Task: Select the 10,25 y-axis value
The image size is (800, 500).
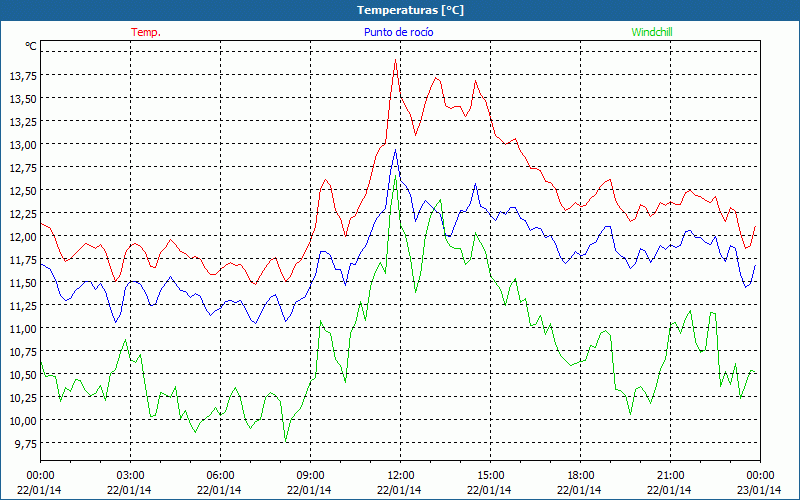Action: tap(23, 397)
